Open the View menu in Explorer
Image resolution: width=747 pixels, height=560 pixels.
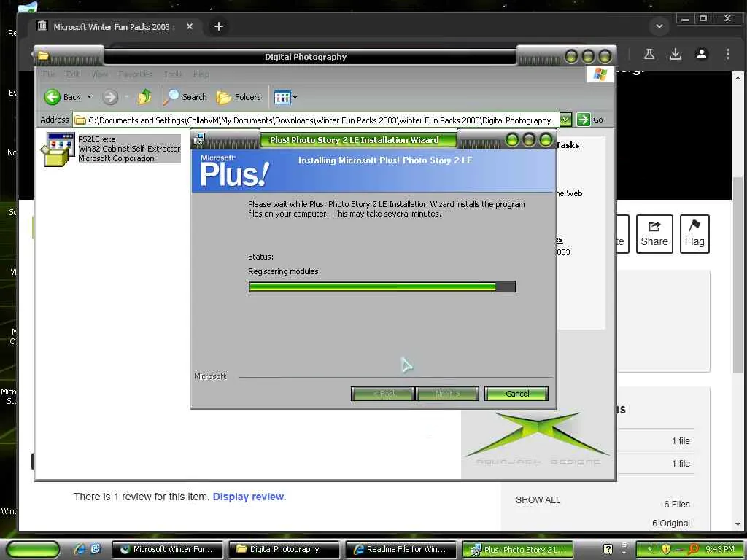tap(99, 74)
